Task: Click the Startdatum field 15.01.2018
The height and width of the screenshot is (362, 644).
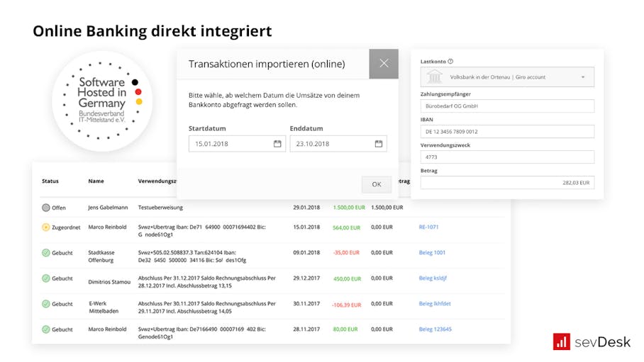Action: point(237,144)
